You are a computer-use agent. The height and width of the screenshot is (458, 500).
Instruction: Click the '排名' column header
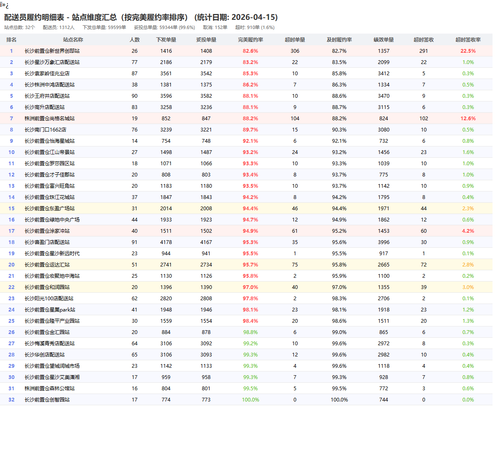coord(11,40)
